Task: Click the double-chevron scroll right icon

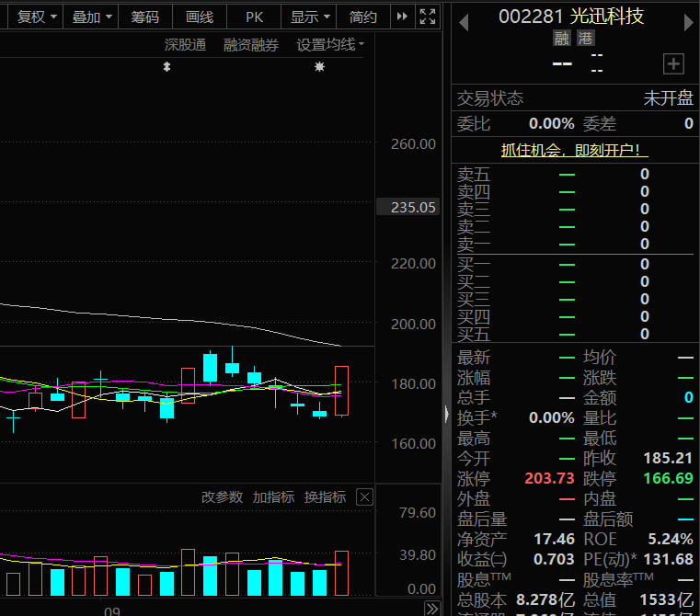Action: pos(432,609)
